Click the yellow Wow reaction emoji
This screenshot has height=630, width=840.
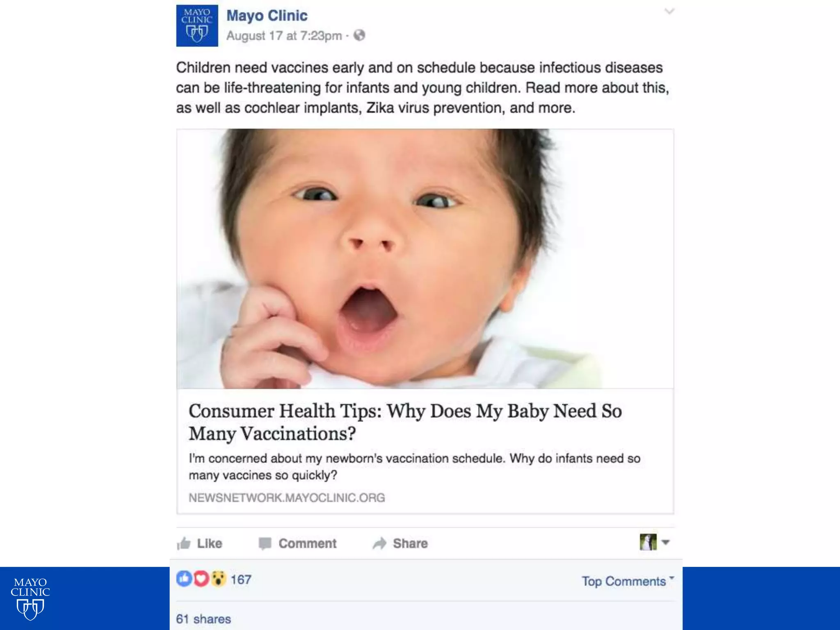point(218,579)
